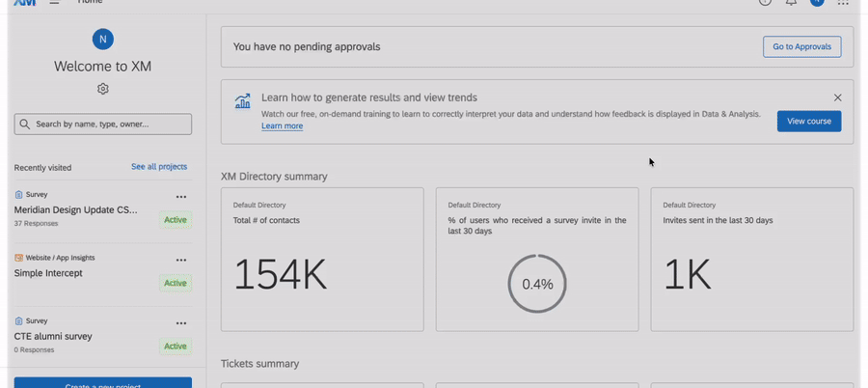Click the Invites sent in the last 30 days label
Viewport: 868px width, 388px height.
718,220
